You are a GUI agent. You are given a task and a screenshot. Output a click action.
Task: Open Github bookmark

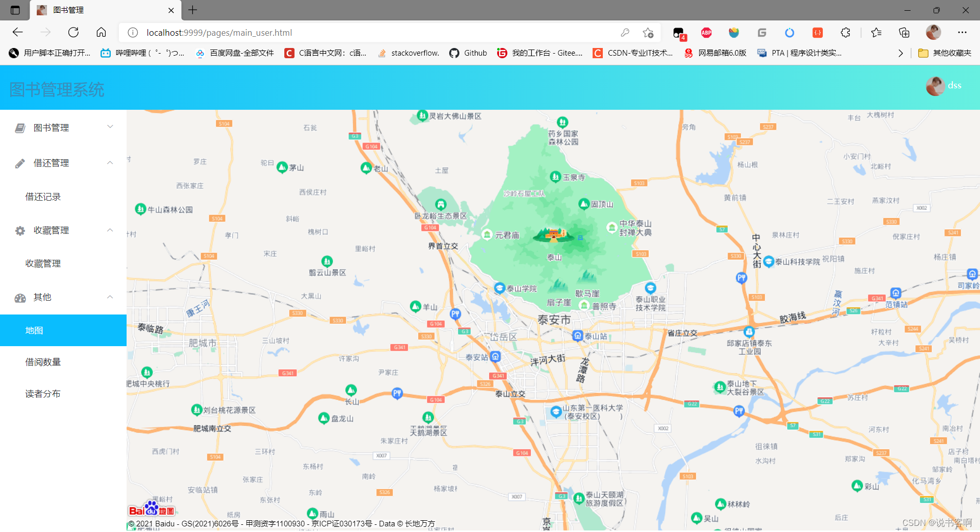[x=469, y=53]
